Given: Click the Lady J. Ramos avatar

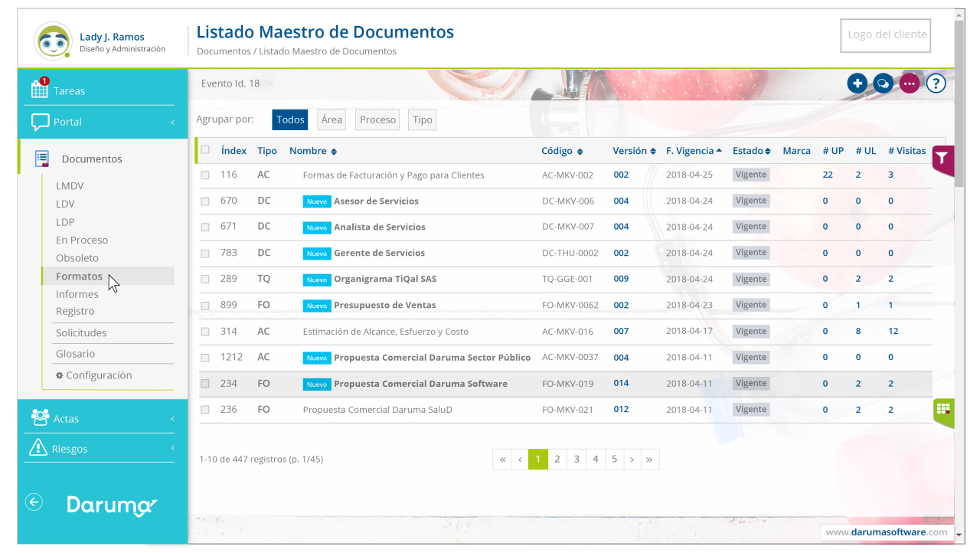Looking at the screenshot, I should [x=53, y=41].
